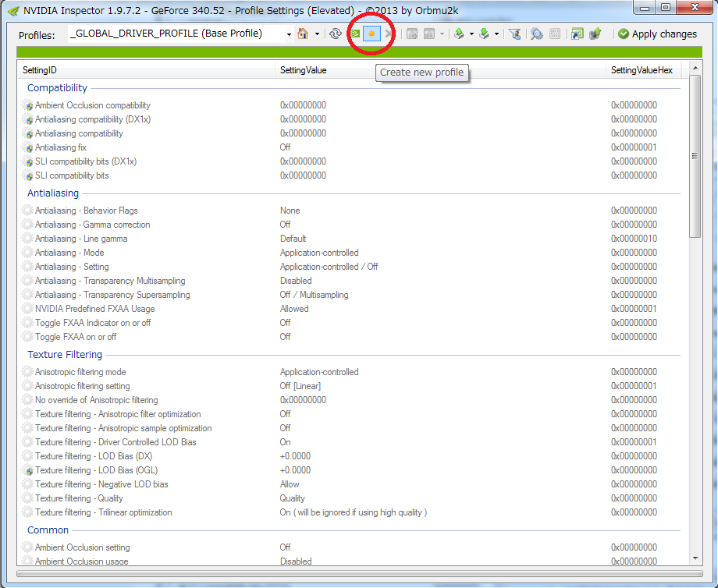The width and height of the screenshot is (718, 588).
Task: Click the green up-arrow update icon
Action: (x=595, y=34)
